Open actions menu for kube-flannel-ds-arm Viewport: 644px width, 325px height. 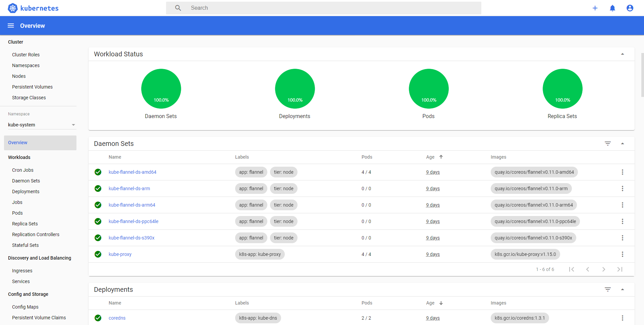623,188
